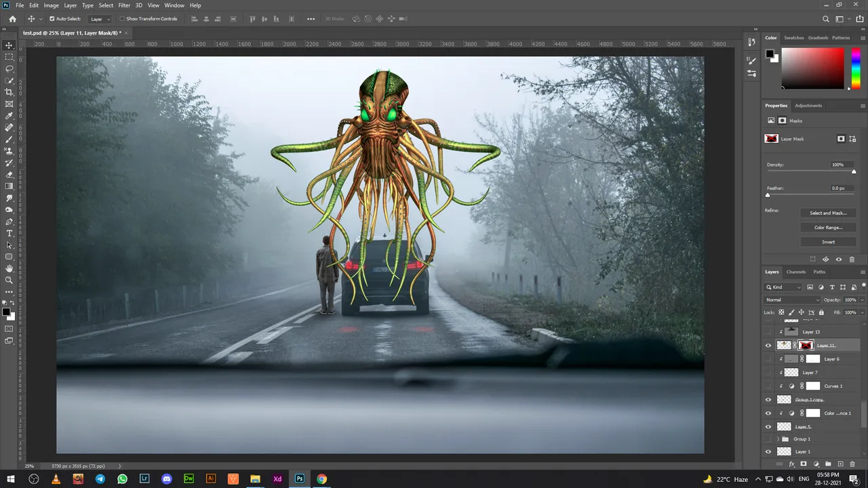Select the Hand tool
This screenshot has height=488, width=868.
[9, 268]
